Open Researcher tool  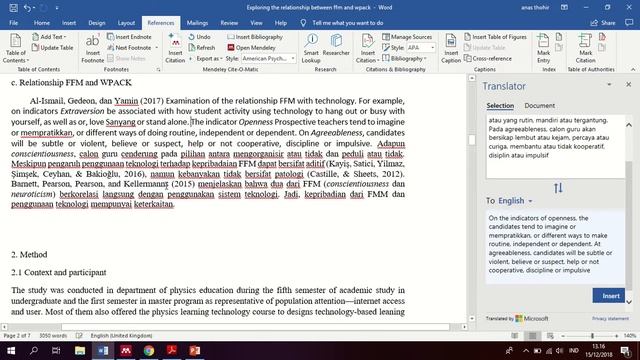click(336, 45)
